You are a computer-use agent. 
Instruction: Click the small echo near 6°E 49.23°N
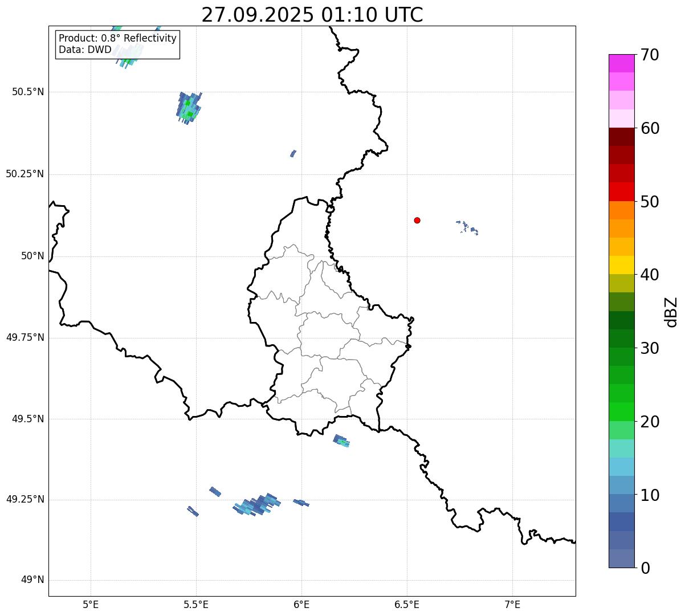coord(301,503)
